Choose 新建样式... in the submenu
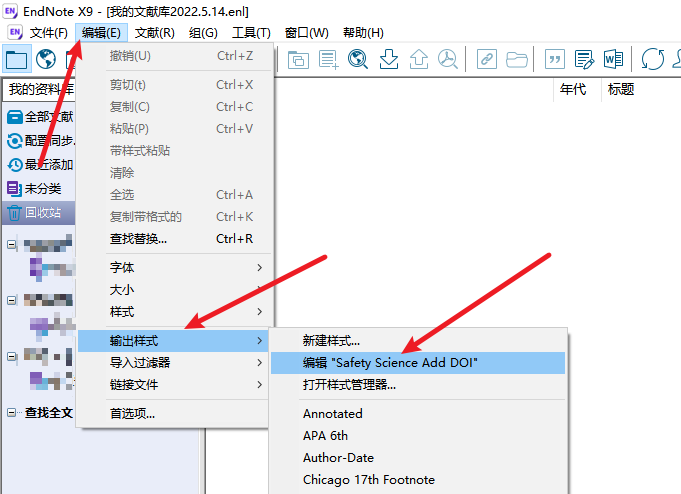Screen dimensions: 681x494 (x=418, y=341)
